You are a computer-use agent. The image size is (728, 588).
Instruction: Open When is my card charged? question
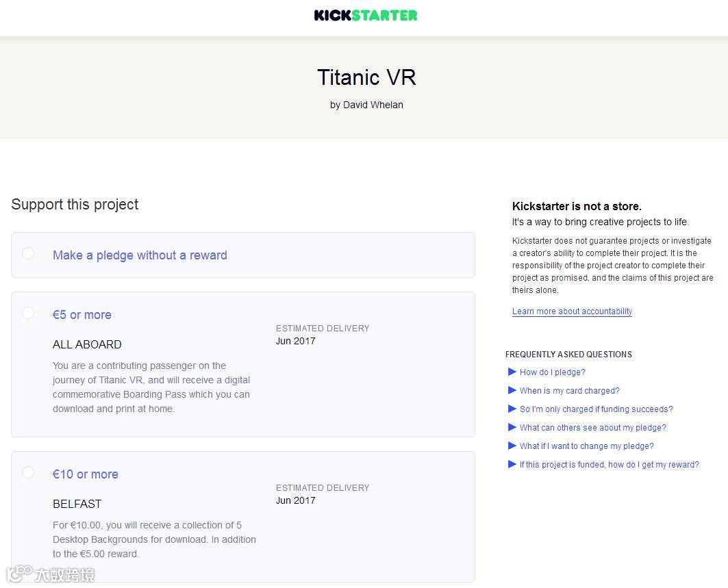[x=570, y=391]
